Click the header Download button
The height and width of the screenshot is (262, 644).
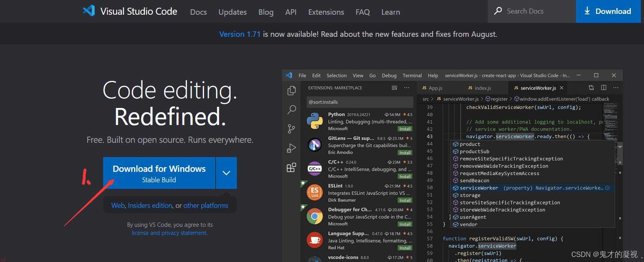click(608, 11)
